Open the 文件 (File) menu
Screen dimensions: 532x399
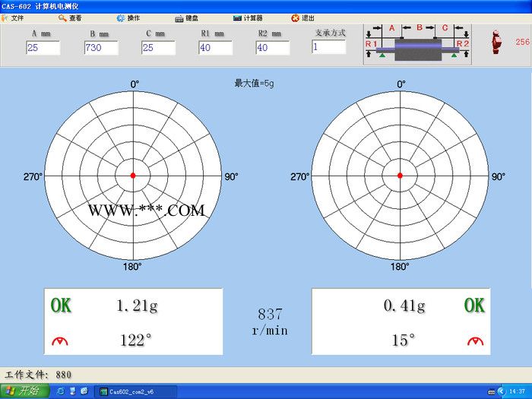click(14, 17)
